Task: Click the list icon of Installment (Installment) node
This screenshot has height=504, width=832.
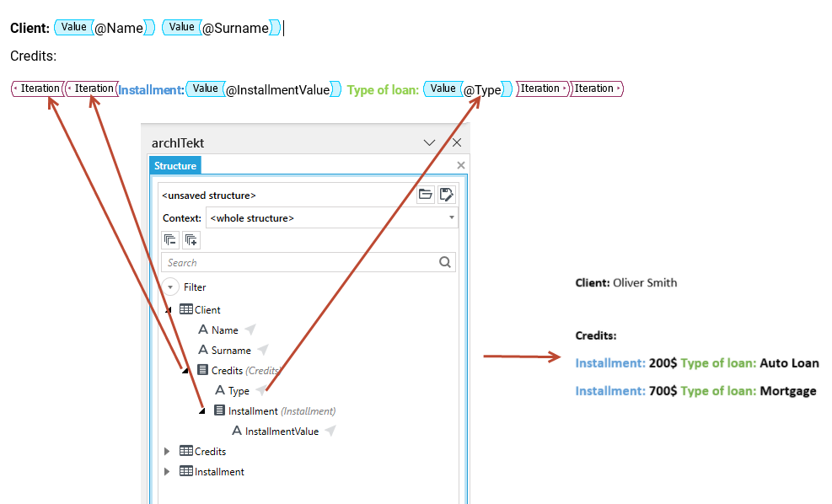Action: pos(220,410)
